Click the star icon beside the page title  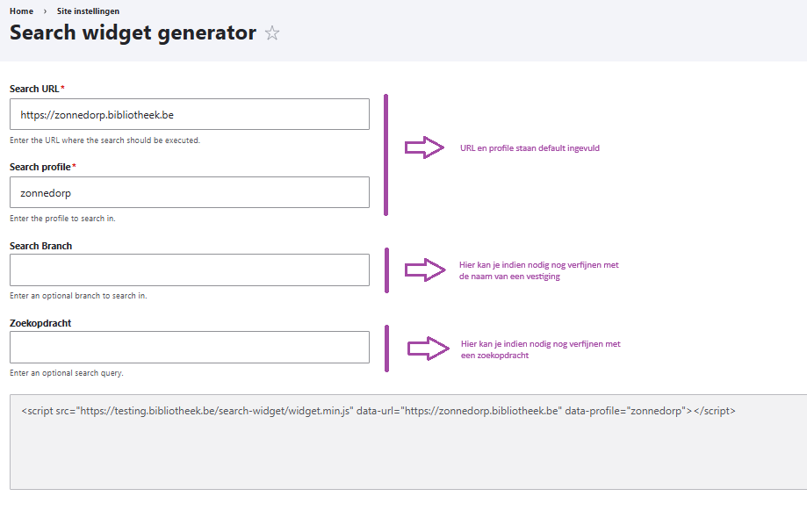pyautogui.click(x=272, y=33)
